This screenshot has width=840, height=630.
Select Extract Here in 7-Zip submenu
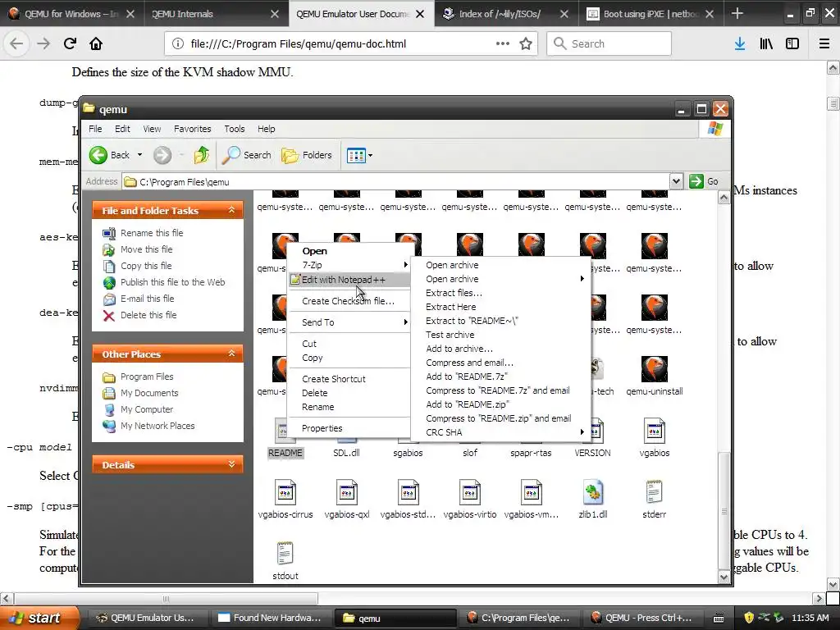(x=500, y=307)
